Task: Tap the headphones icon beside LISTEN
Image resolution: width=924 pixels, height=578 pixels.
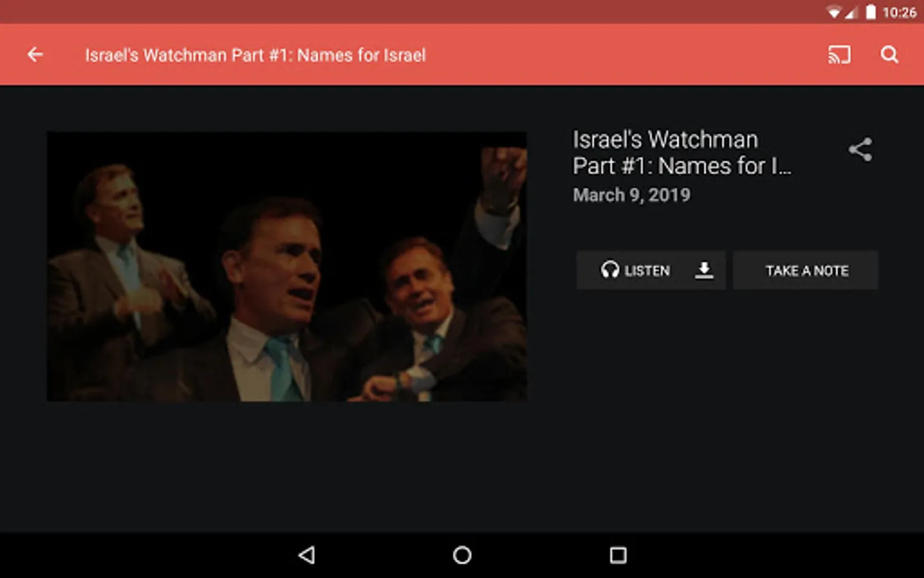Action: (x=610, y=270)
